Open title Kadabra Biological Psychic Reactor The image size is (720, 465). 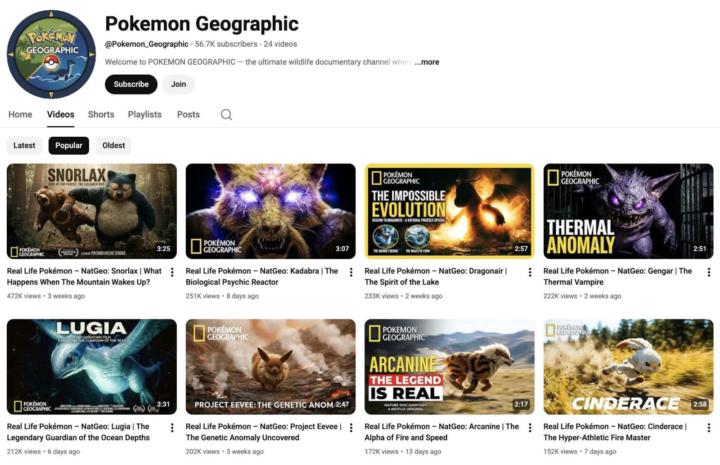pyautogui.click(x=262, y=276)
